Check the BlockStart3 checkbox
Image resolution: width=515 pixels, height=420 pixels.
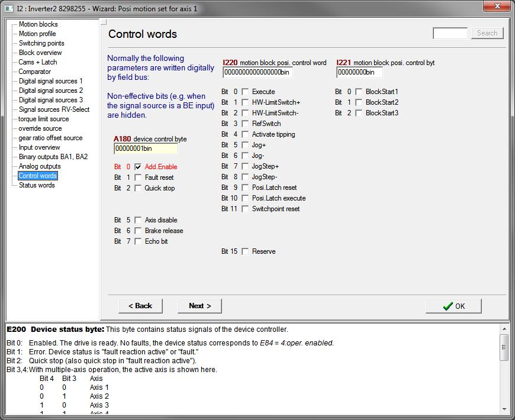click(359, 113)
